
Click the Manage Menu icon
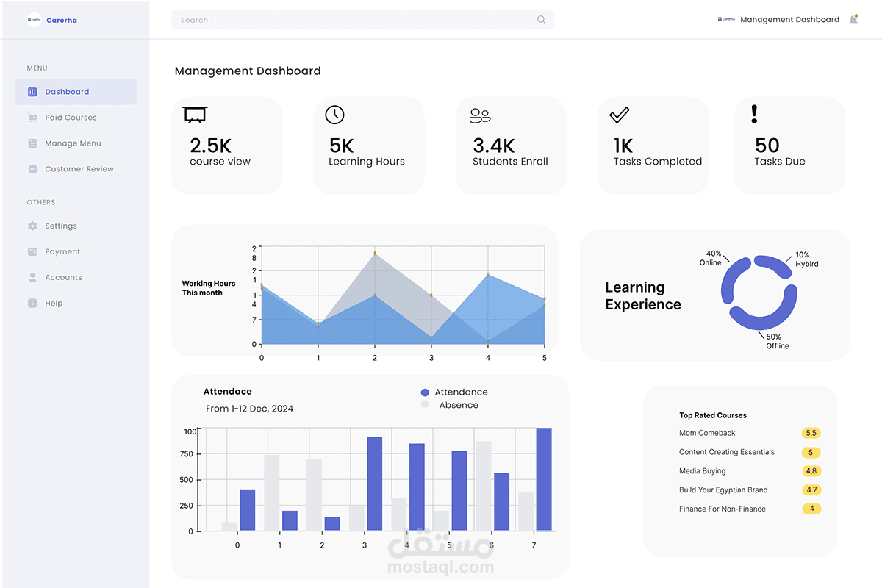32,143
